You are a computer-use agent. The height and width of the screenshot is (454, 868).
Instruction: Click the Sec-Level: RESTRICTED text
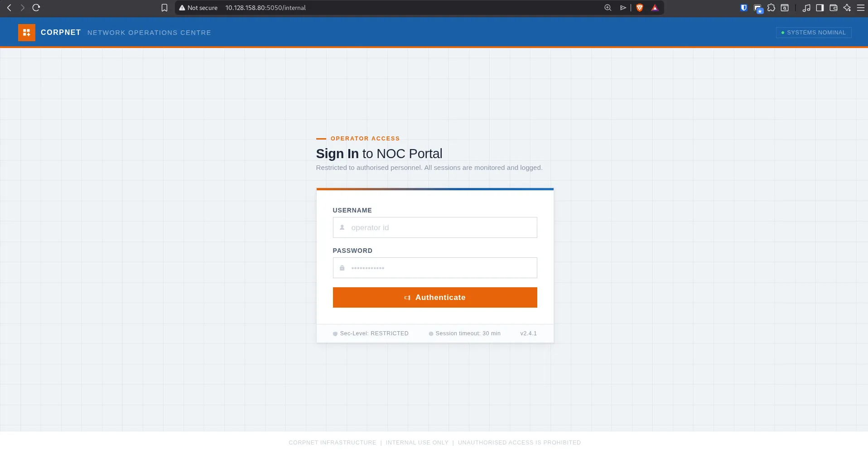tap(374, 333)
